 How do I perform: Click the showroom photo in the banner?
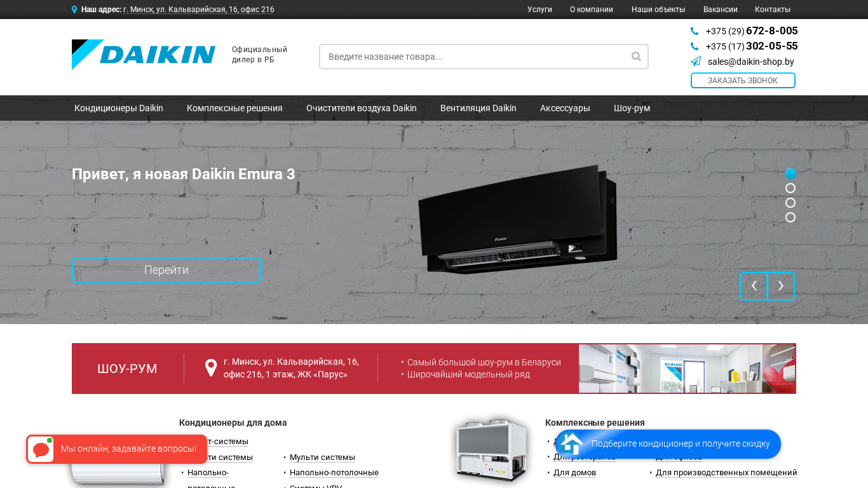(687, 369)
